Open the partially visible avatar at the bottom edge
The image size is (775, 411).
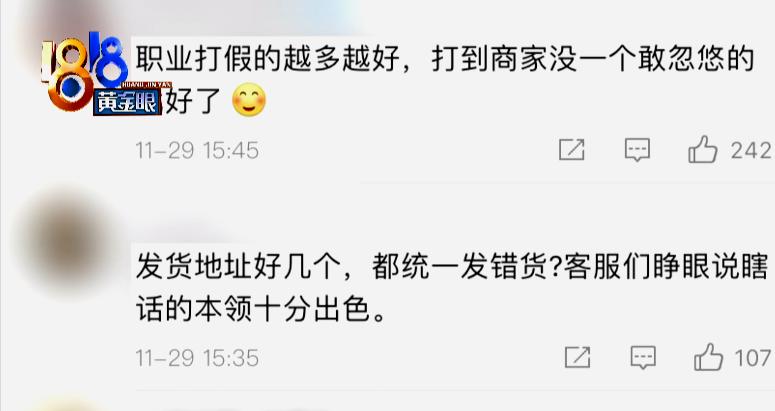(64, 404)
